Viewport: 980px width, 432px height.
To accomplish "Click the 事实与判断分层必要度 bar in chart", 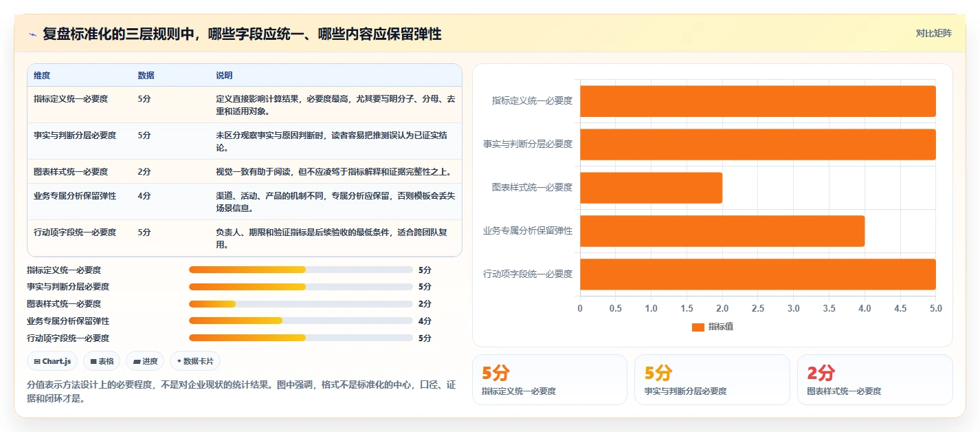I will (x=758, y=144).
